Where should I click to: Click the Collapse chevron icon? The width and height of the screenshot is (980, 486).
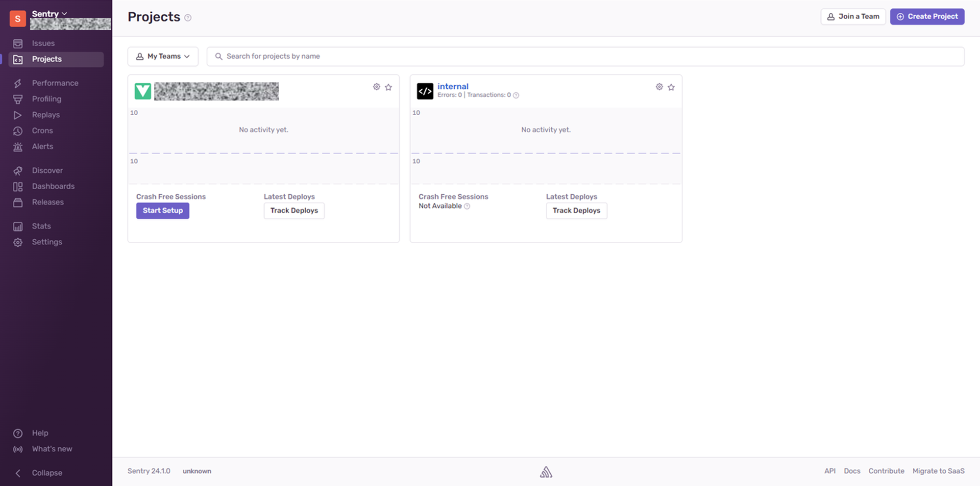(x=18, y=473)
